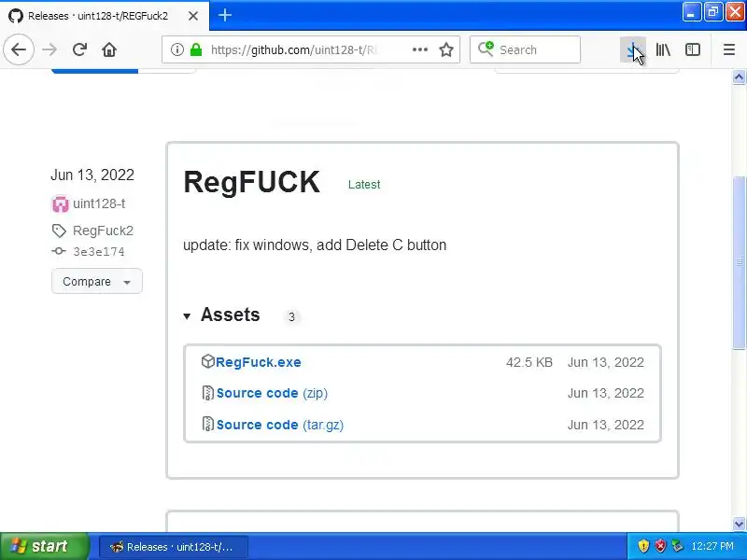
Task: Click the zip file icon for Source code (zip)
Action: click(207, 393)
